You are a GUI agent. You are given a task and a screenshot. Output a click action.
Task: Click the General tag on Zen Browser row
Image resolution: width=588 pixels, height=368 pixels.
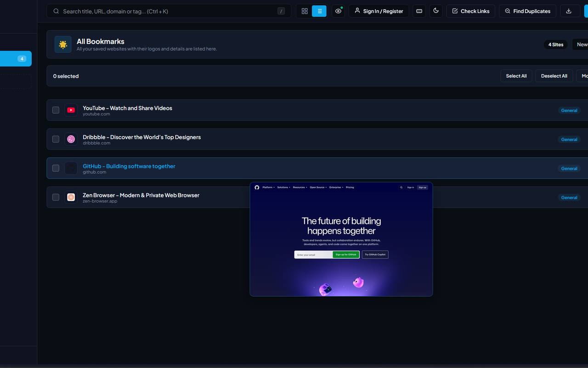click(x=569, y=197)
